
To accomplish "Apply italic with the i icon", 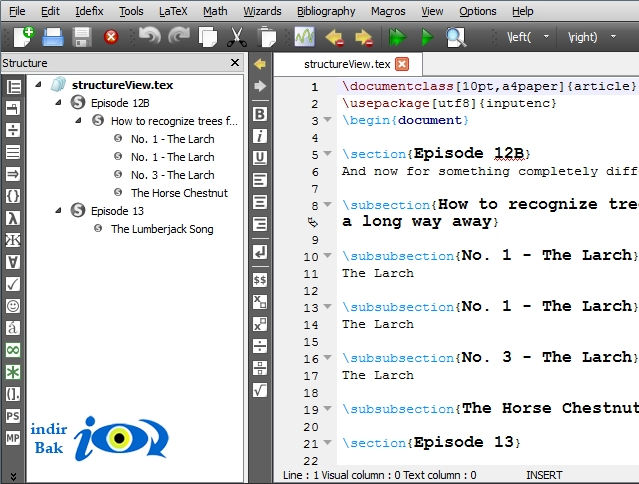I will coord(260,136).
